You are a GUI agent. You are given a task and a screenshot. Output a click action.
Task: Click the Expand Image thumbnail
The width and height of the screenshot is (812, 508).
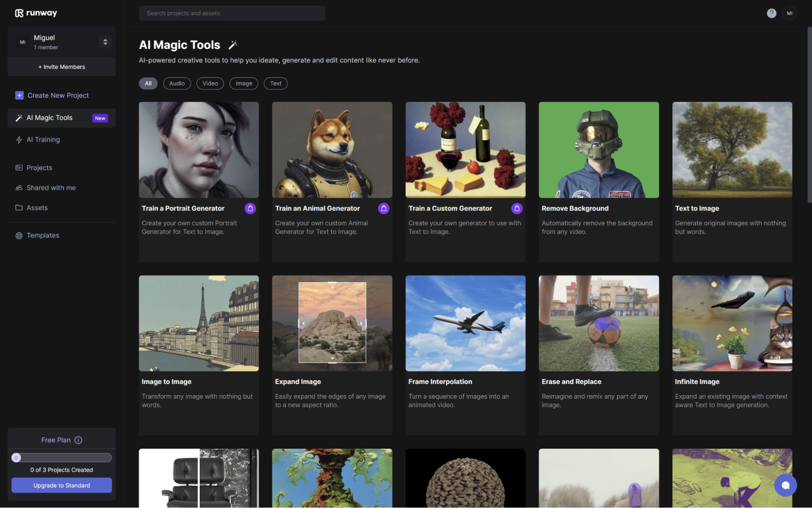(332, 323)
